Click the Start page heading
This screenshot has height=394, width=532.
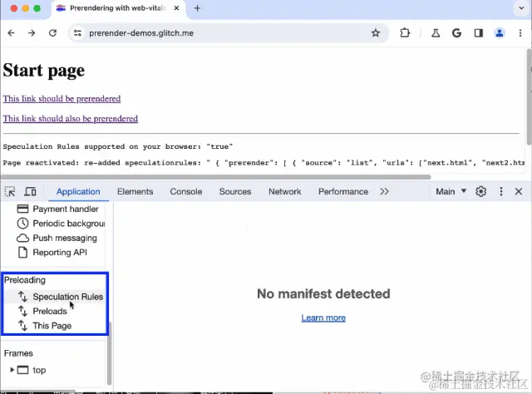pyautogui.click(x=44, y=71)
